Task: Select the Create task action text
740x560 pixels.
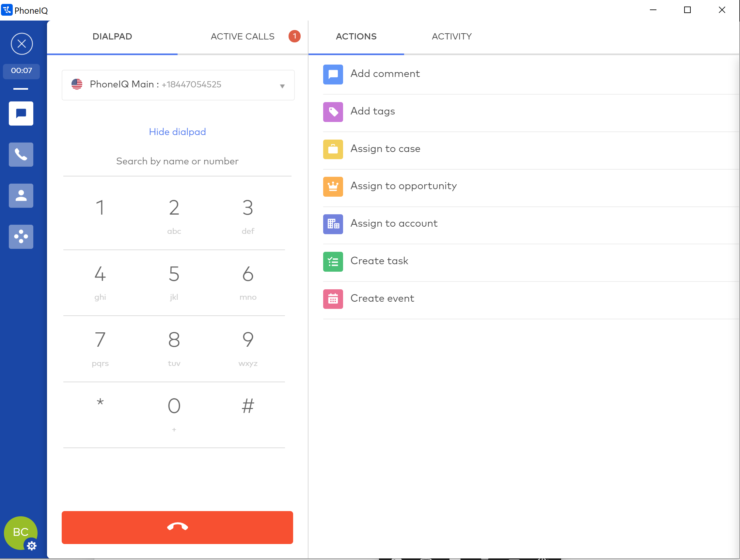Action: coord(379,261)
